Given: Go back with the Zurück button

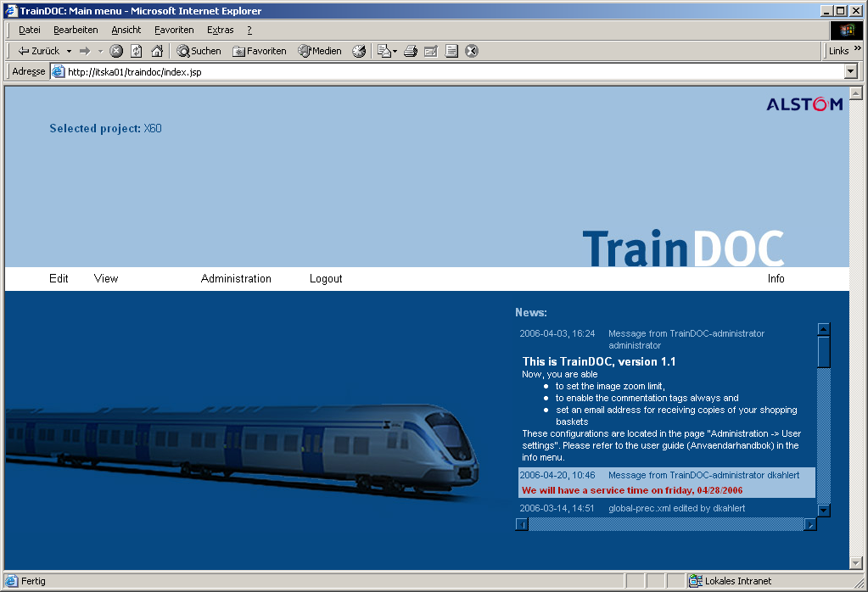Looking at the screenshot, I should point(38,51).
